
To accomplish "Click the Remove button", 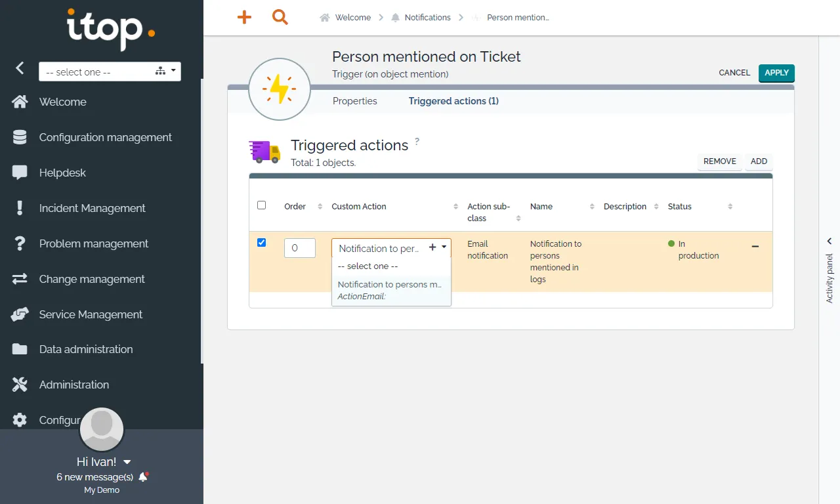I will [x=720, y=161].
